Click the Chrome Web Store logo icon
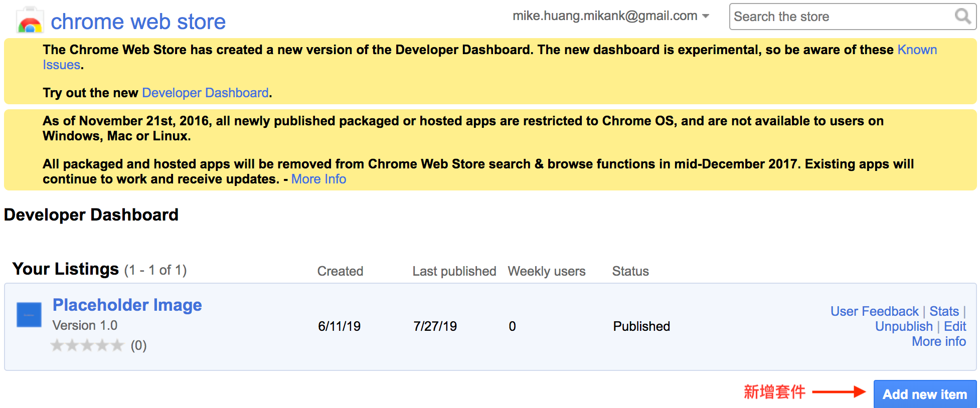This screenshot has width=980, height=408. [x=30, y=21]
